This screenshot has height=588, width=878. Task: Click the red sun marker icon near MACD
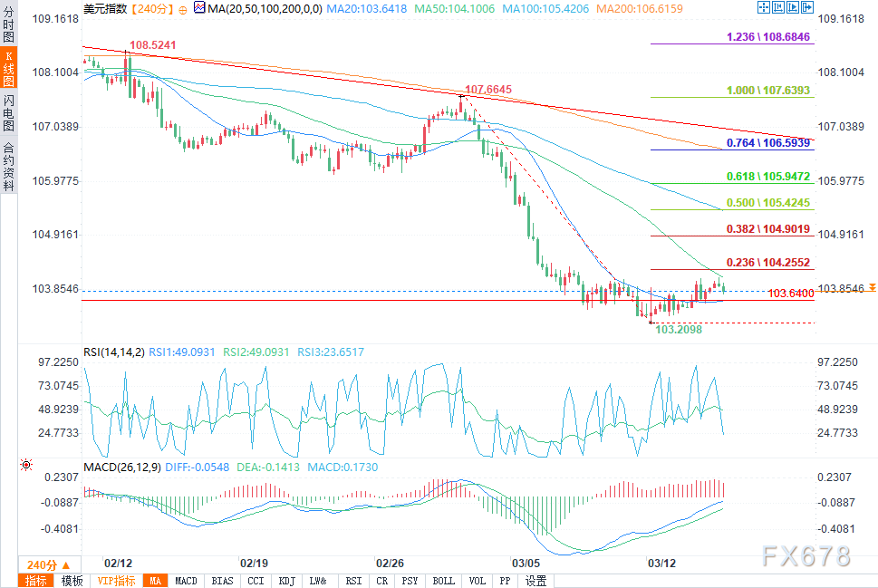coord(26,465)
